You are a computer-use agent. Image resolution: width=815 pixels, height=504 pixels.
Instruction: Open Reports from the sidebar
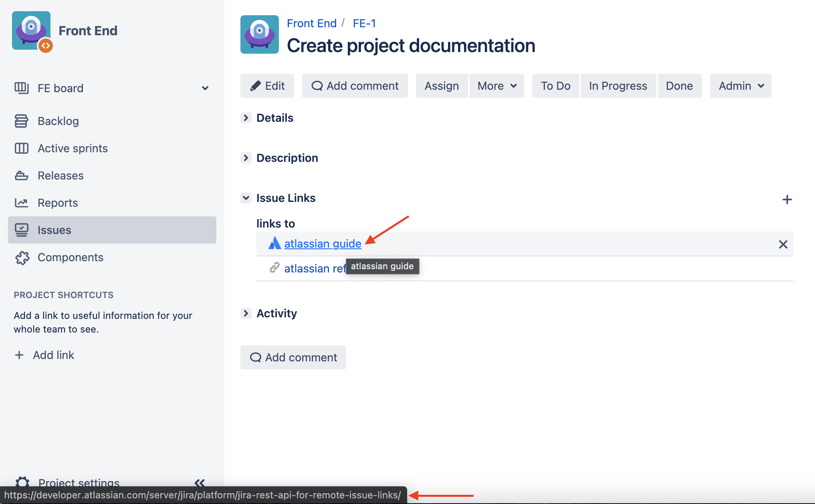coord(58,203)
